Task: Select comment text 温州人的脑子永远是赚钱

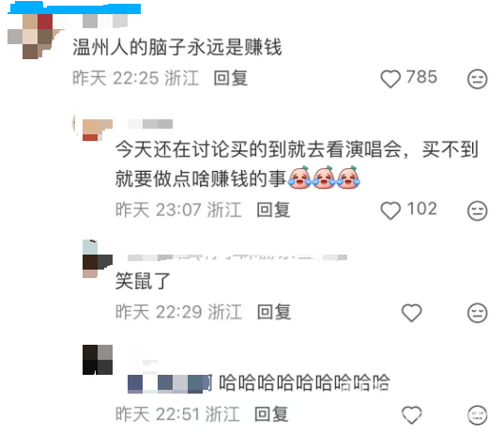Action: click(177, 47)
